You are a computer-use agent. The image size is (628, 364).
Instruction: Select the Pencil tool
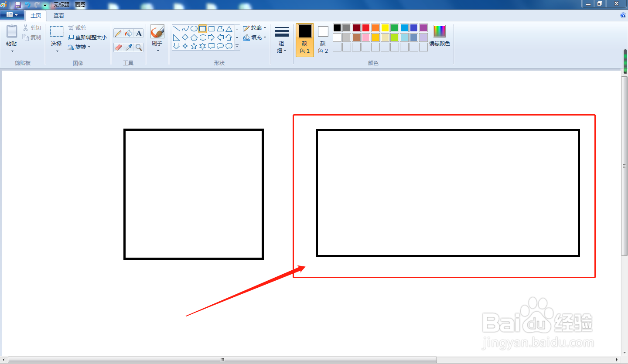click(x=118, y=34)
